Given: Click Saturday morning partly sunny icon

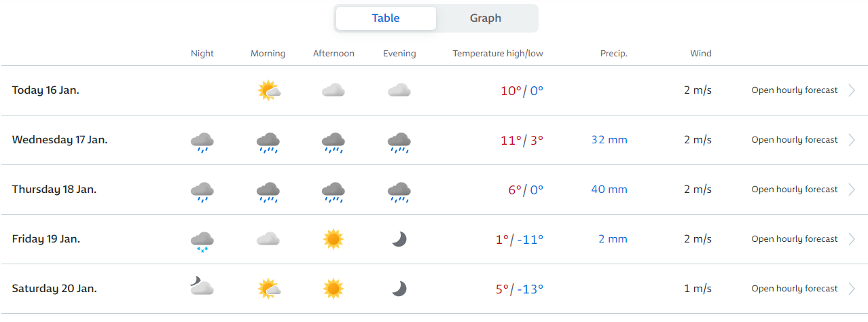Looking at the screenshot, I should coord(269,289).
